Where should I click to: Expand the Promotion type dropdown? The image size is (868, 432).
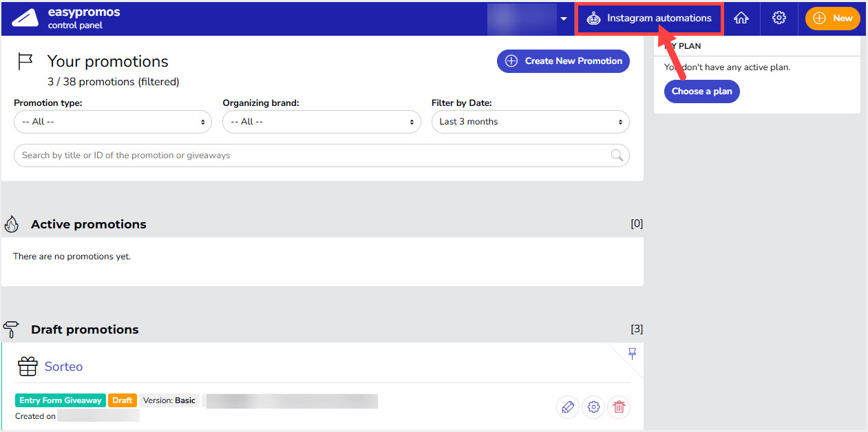click(112, 122)
